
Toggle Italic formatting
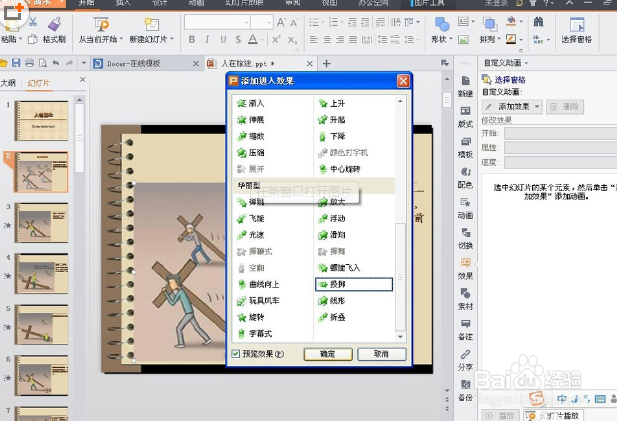coord(207,39)
